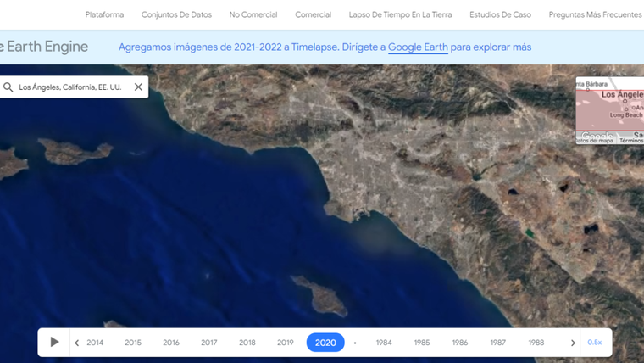Image resolution: width=644 pixels, height=363 pixels.
Task: Select year 2014 on the timeline
Action: pyautogui.click(x=95, y=343)
